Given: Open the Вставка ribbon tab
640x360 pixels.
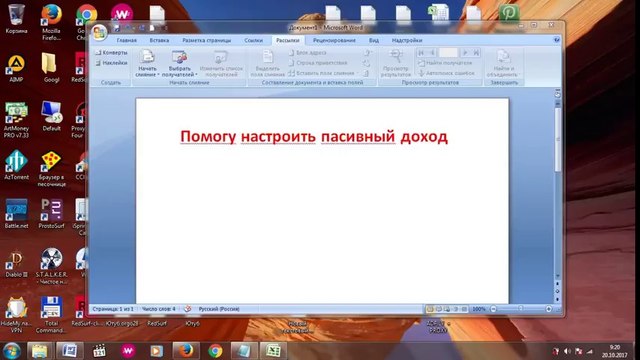Looking at the screenshot, I should [159, 40].
